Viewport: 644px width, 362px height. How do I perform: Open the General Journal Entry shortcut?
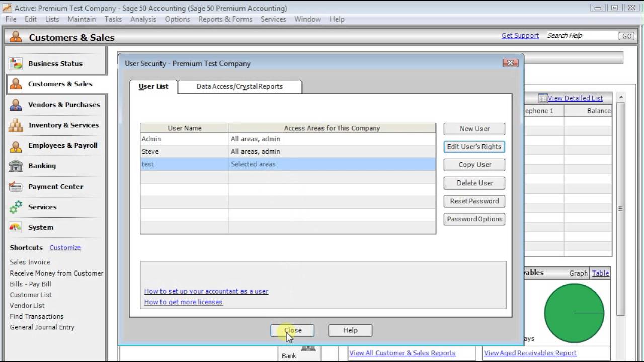(42, 327)
